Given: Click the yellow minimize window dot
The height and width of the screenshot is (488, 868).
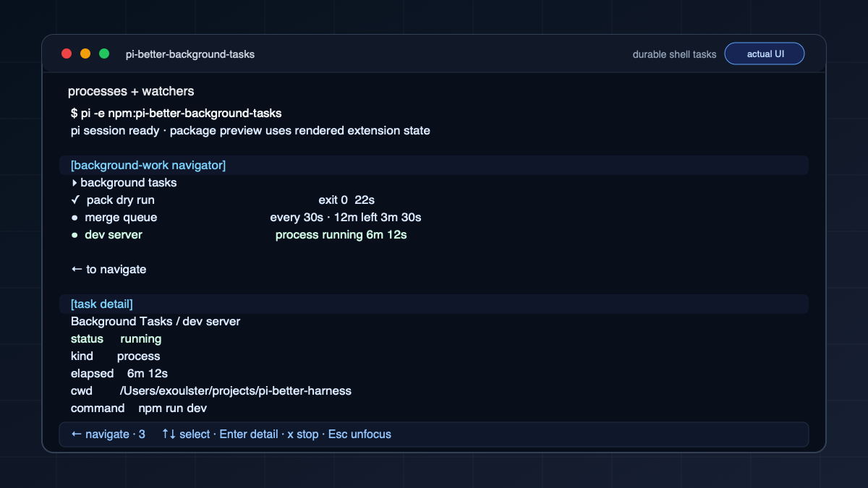Looking at the screenshot, I should [x=85, y=53].
